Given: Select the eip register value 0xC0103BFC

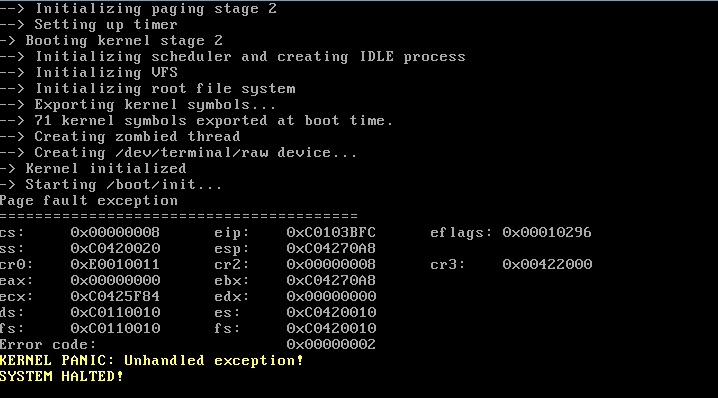Looking at the screenshot, I should pos(331,233).
